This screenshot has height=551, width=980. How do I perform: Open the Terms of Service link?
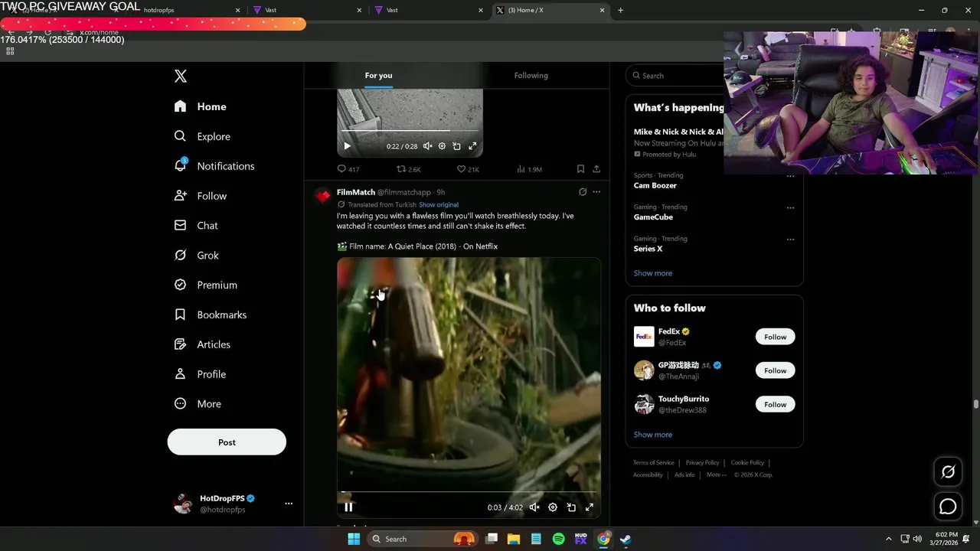point(654,463)
